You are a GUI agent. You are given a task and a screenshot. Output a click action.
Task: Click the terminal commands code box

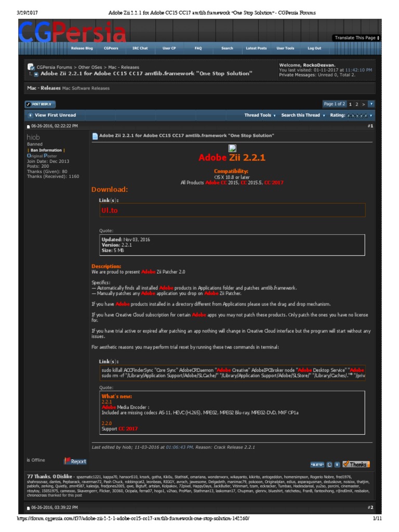tap(232, 373)
